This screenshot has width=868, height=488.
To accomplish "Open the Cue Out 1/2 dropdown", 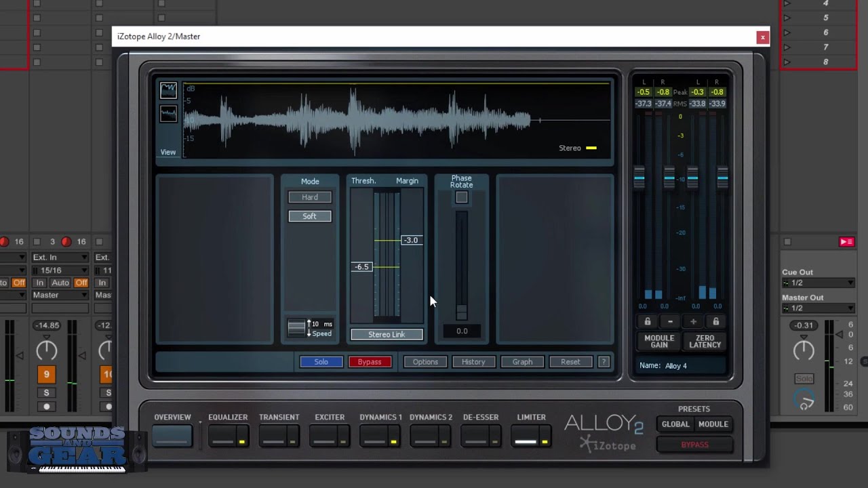I will (818, 283).
